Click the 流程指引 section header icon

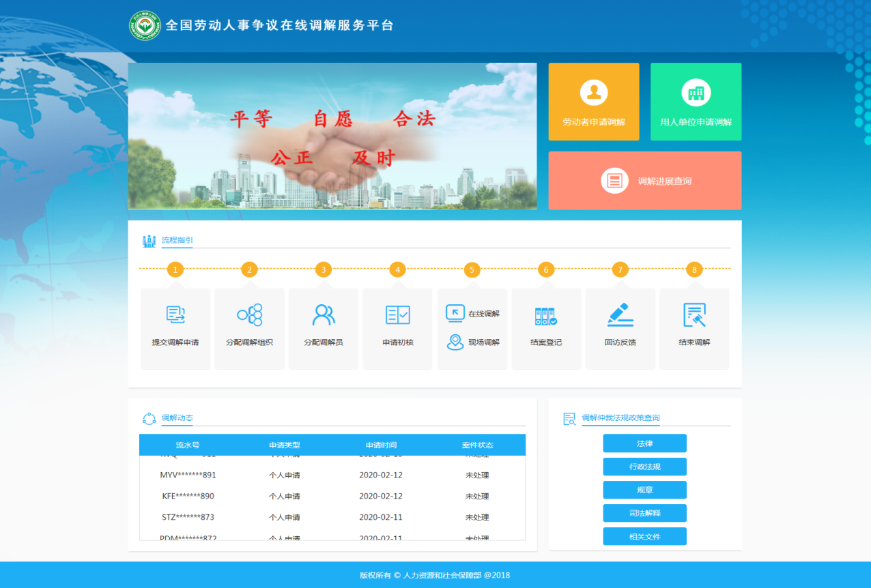[x=149, y=241]
